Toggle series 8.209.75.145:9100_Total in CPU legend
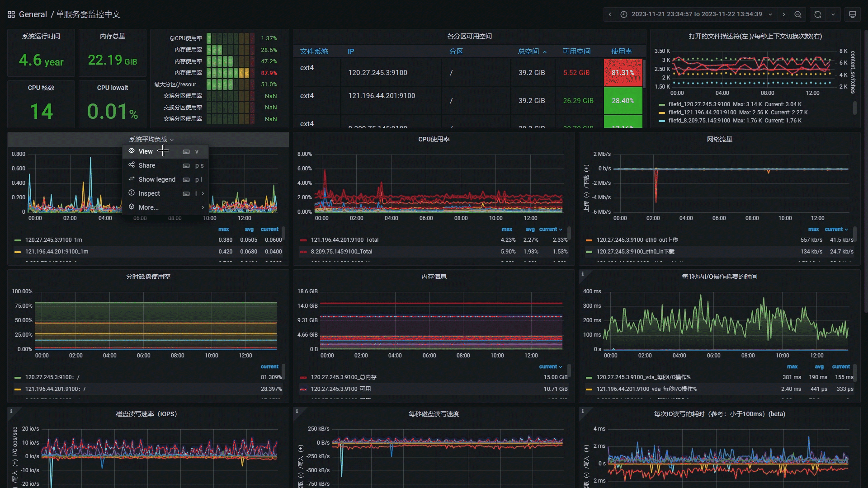 [x=341, y=252]
